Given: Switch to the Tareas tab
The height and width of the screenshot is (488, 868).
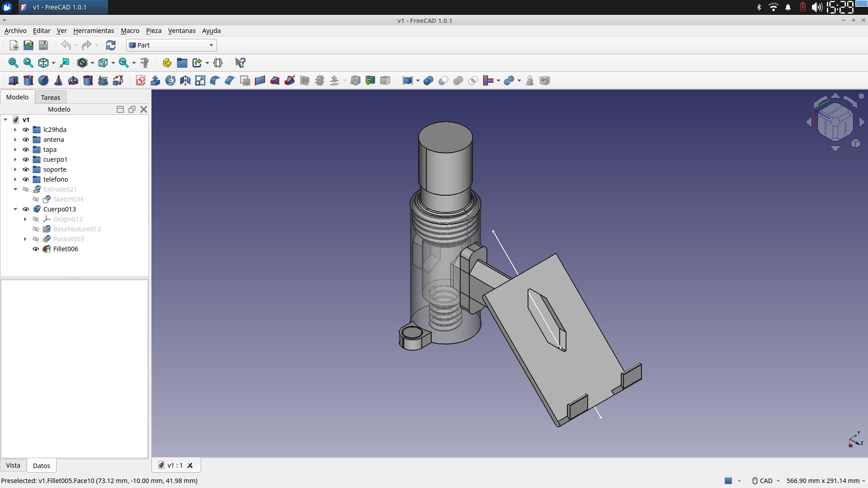Looking at the screenshot, I should 50,97.
